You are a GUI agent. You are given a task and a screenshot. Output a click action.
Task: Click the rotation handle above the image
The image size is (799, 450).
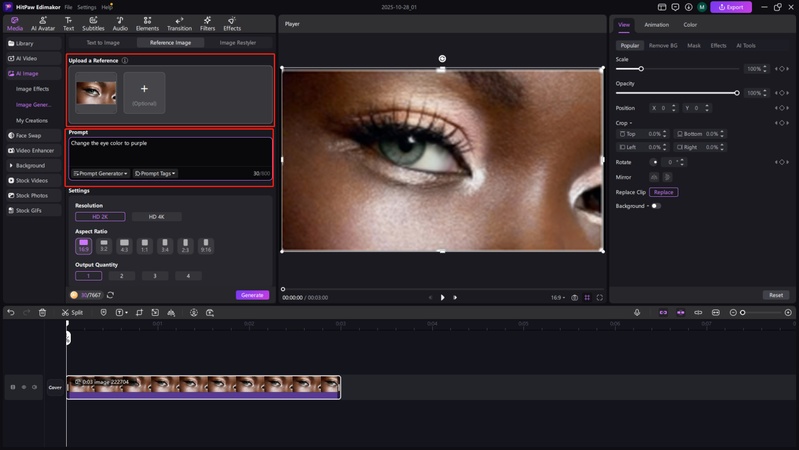pos(442,59)
